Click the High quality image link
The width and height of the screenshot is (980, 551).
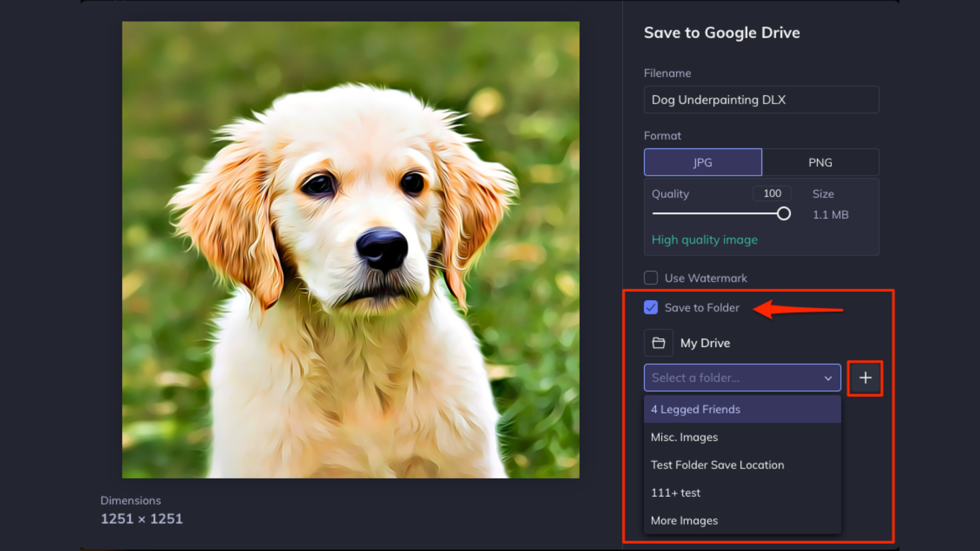[704, 240]
